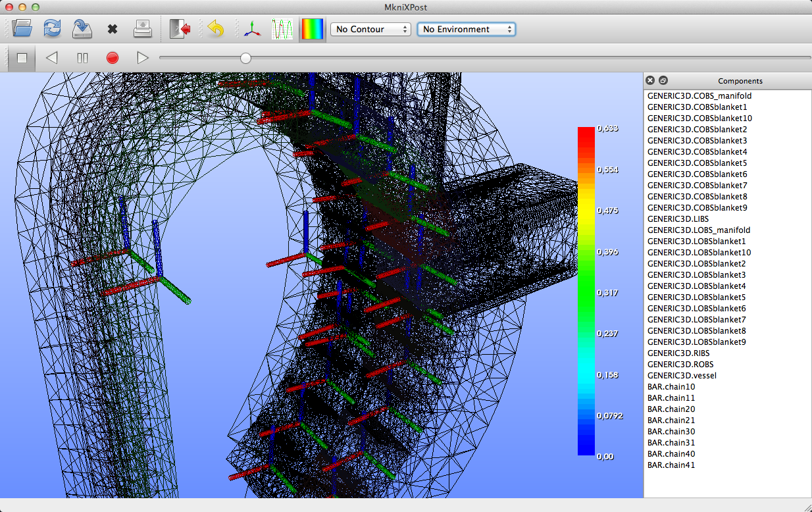Screen dimensions: 812x512
Task: Open the No Environment dropdown
Action: (x=466, y=30)
